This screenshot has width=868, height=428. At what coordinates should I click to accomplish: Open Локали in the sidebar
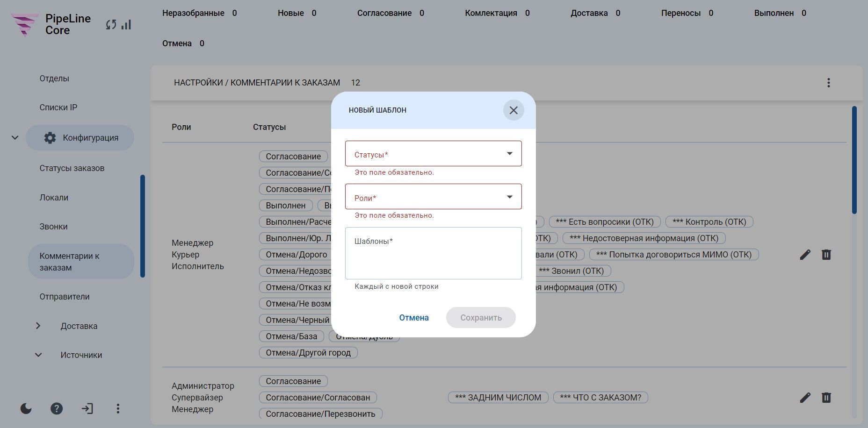54,198
